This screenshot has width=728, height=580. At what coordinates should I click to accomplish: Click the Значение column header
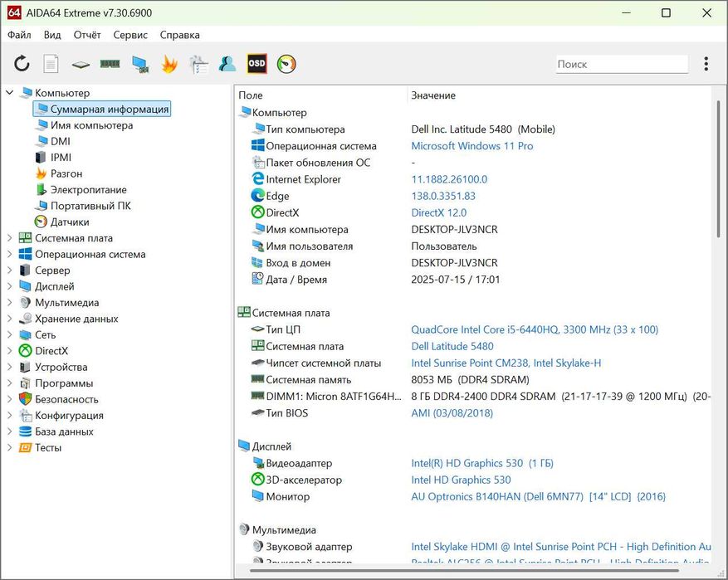(x=433, y=95)
